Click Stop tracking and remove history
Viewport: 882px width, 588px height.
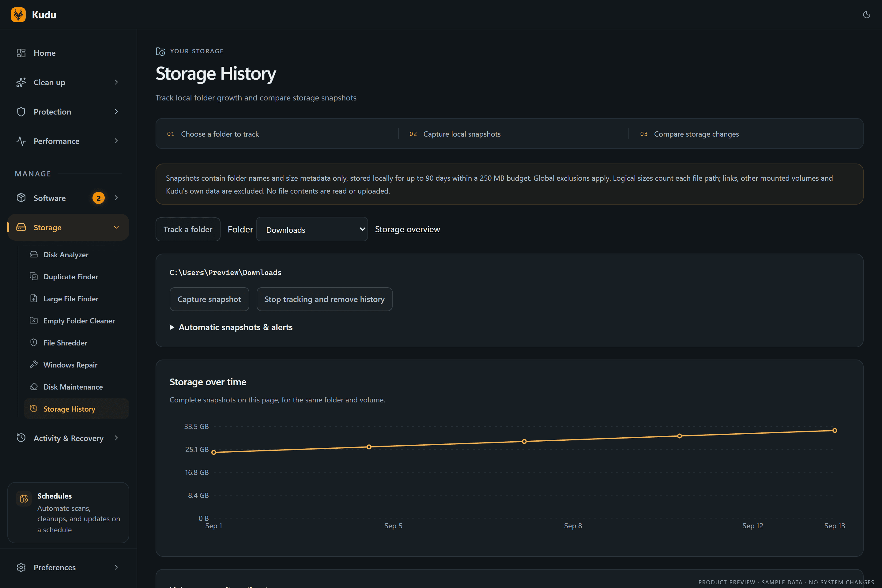[x=324, y=299]
